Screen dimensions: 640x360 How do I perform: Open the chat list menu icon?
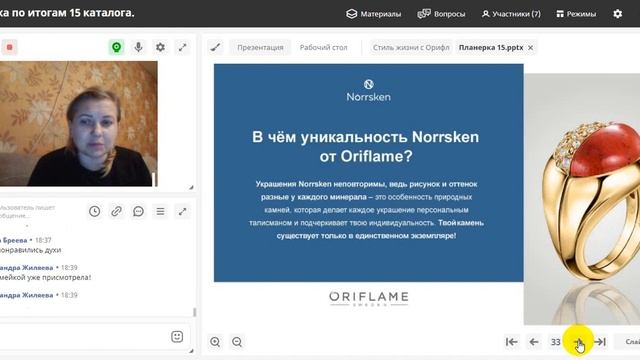click(x=160, y=211)
